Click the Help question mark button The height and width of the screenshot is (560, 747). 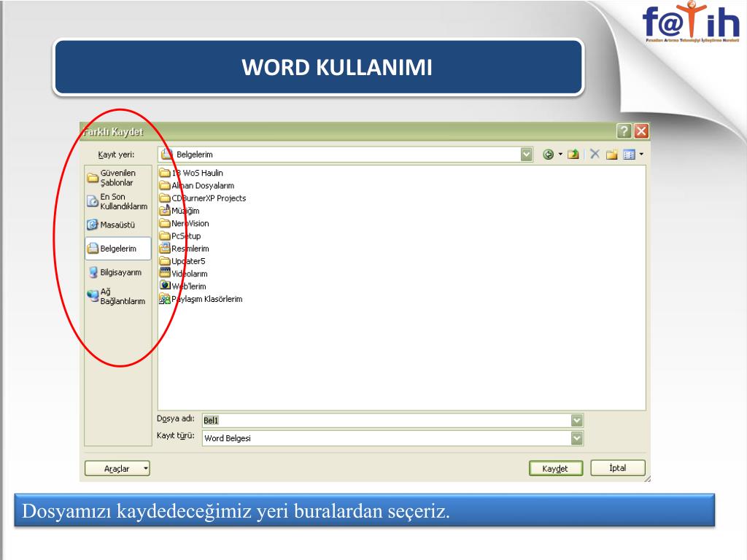624,131
